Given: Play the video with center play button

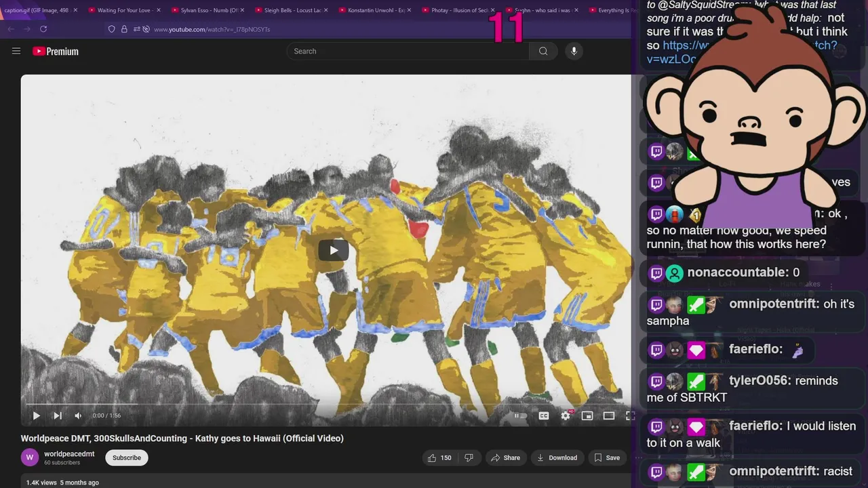Looking at the screenshot, I should point(334,250).
